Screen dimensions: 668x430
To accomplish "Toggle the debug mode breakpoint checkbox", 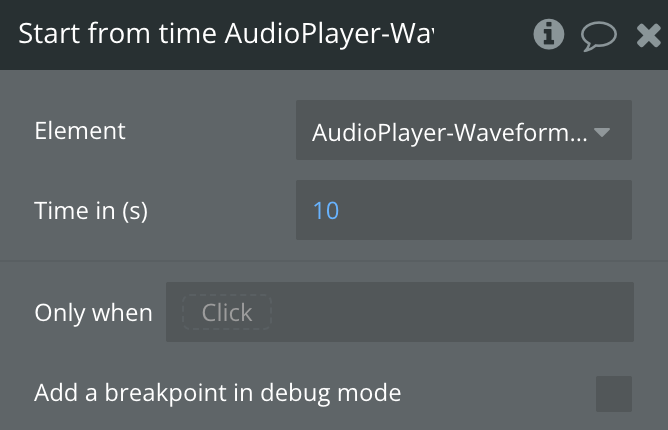I will click(x=613, y=393).
